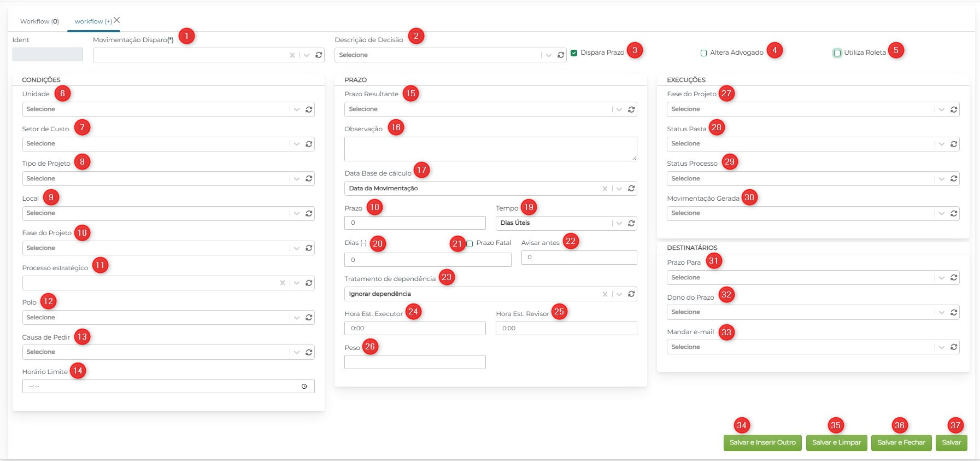The height and width of the screenshot is (461, 980).
Task: Expand the Tempo dropdown showing Dias Úteis
Action: point(619,223)
